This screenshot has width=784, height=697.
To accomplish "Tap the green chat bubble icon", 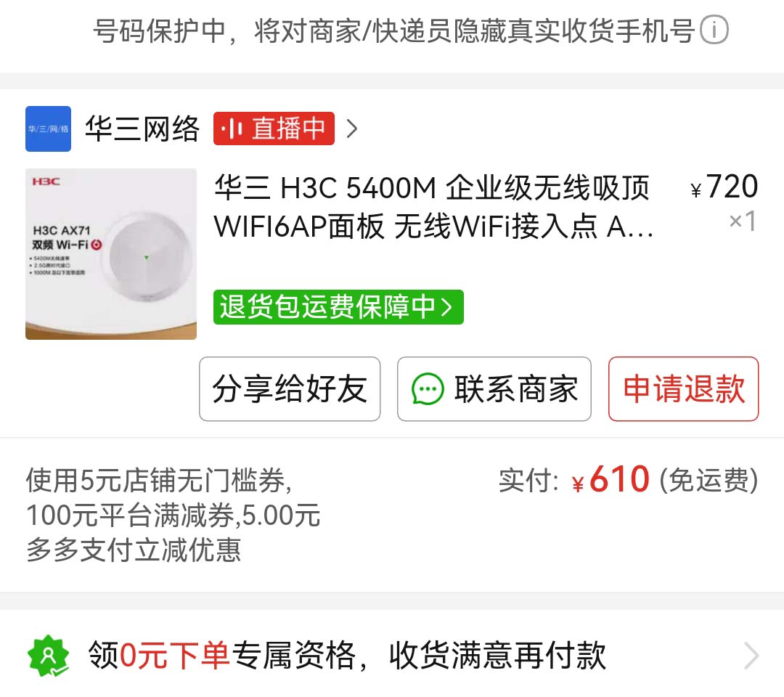I will point(428,389).
